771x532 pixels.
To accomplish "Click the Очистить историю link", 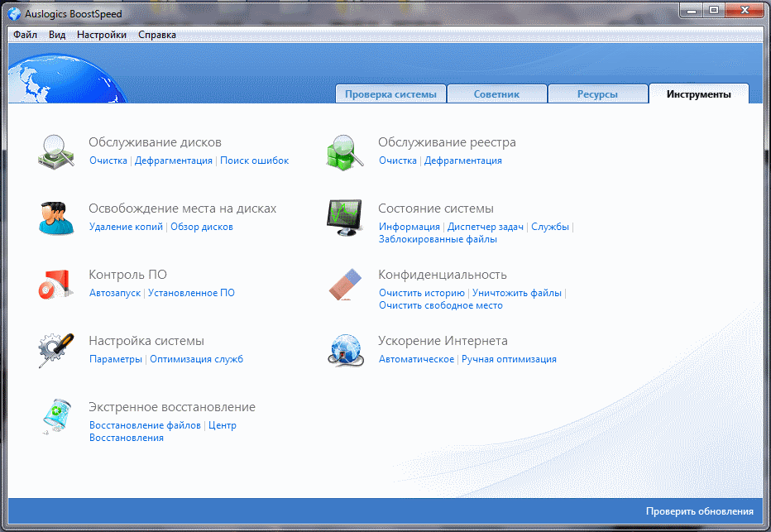I will coord(422,293).
